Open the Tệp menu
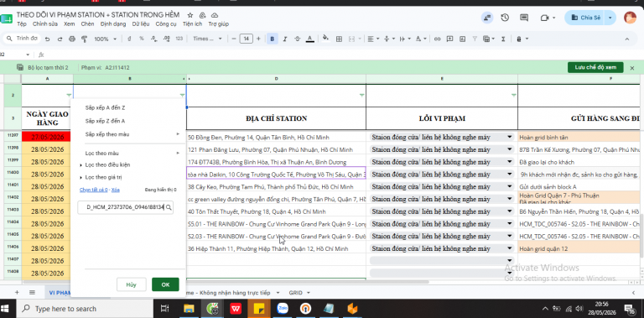Image resolution: width=644 pixels, height=318 pixels. coord(22,24)
